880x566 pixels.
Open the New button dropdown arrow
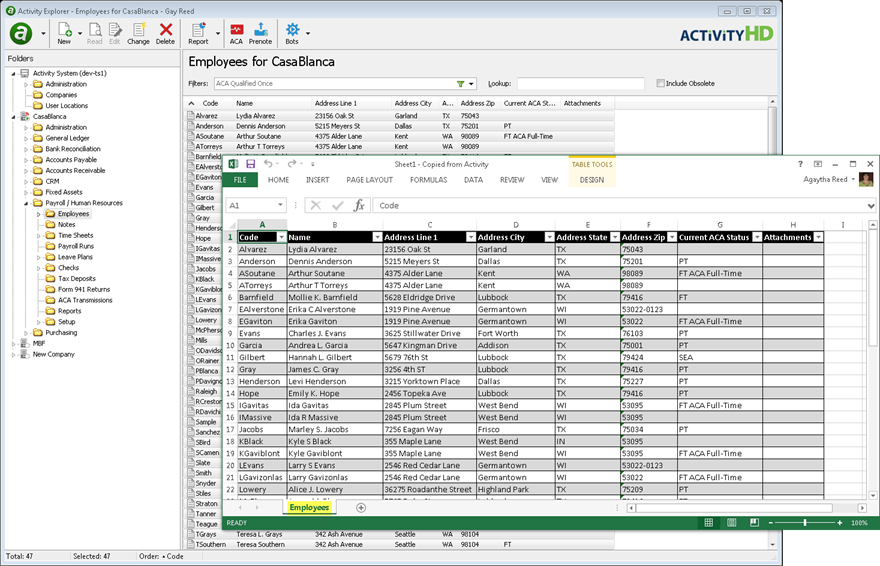[x=80, y=33]
